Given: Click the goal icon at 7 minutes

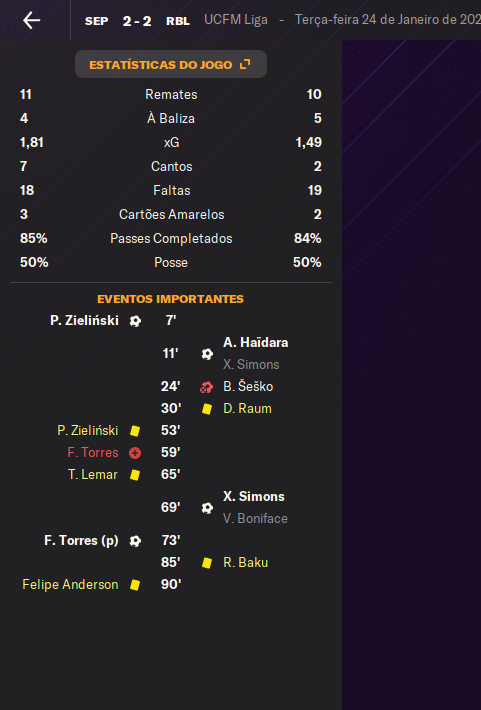Looking at the screenshot, I should 135,321.
